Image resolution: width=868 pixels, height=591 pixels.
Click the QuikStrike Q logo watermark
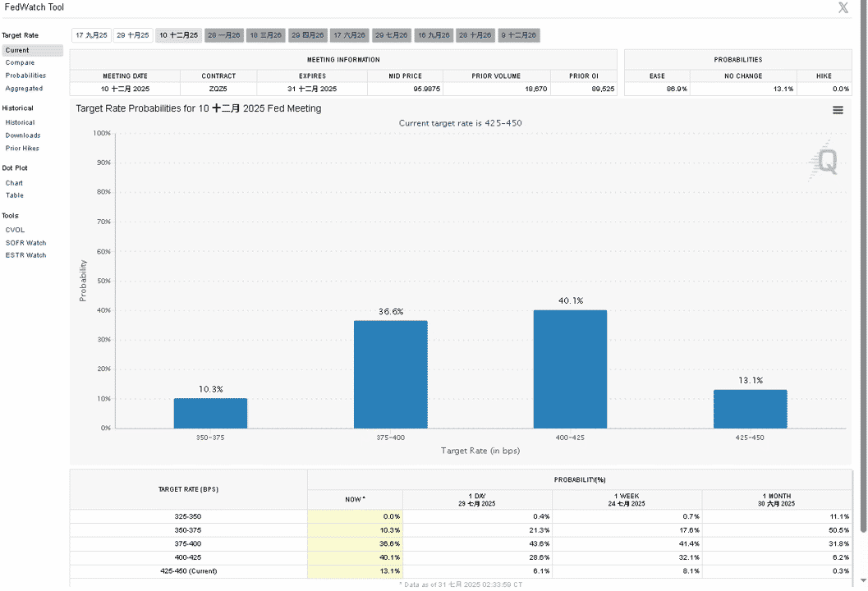[x=824, y=161]
